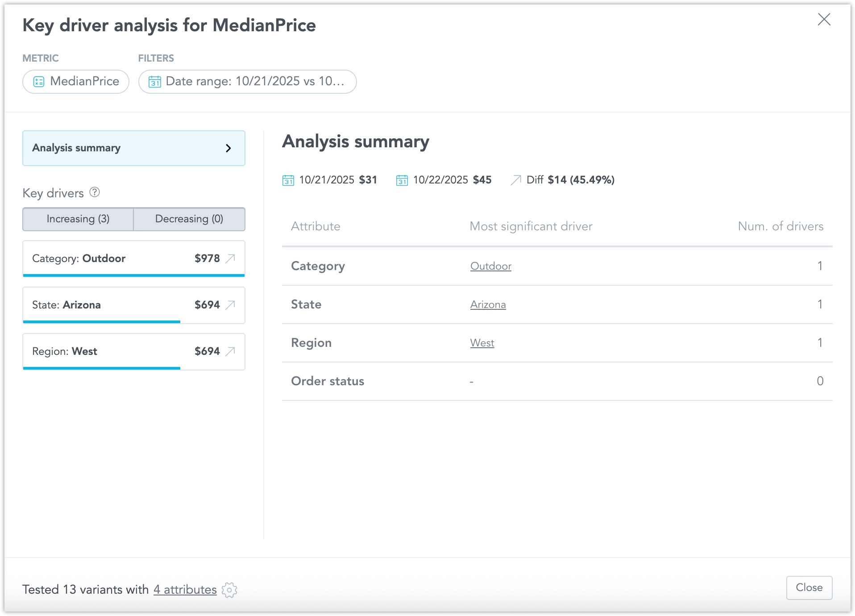Open the Outdoor driver link

[490, 266]
